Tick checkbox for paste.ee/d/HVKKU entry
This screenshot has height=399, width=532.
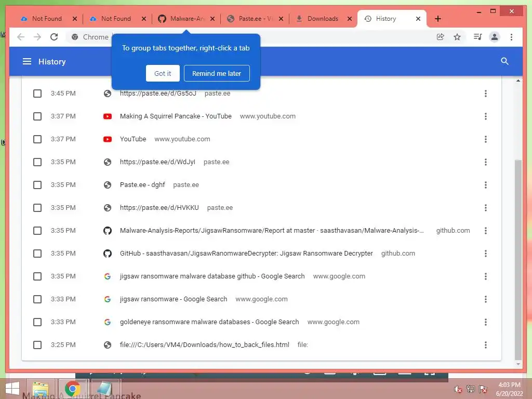click(37, 208)
